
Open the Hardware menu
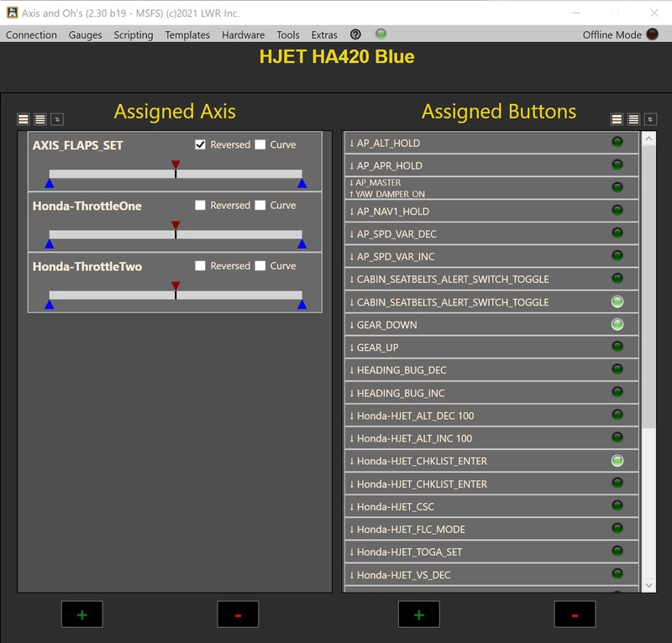point(244,35)
